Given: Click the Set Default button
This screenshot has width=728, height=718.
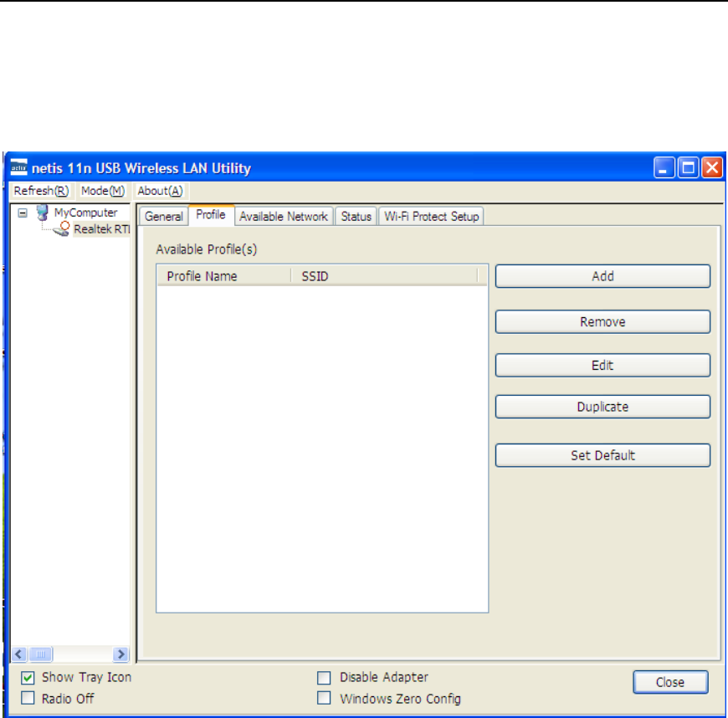Looking at the screenshot, I should click(x=602, y=455).
